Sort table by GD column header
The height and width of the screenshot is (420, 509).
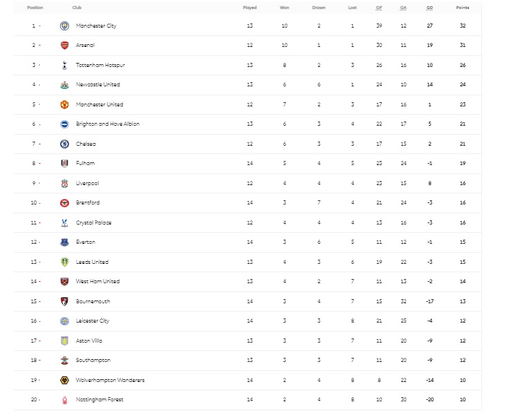tap(430, 8)
